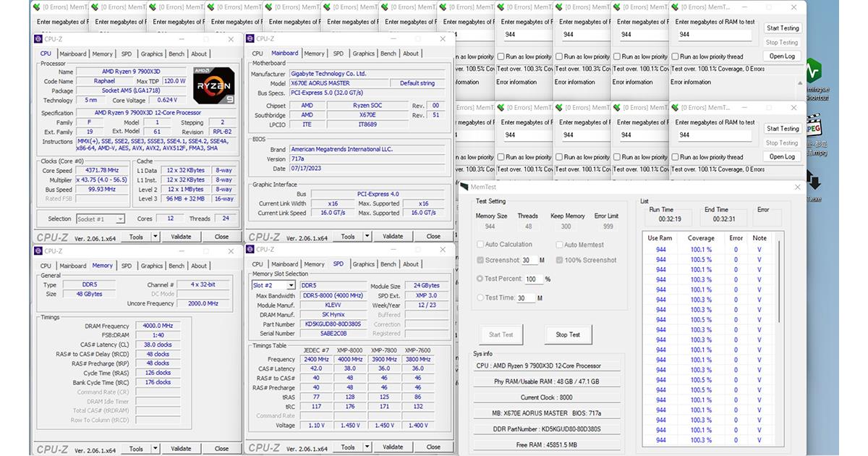Click the black MemTest title bar icon

(465, 187)
